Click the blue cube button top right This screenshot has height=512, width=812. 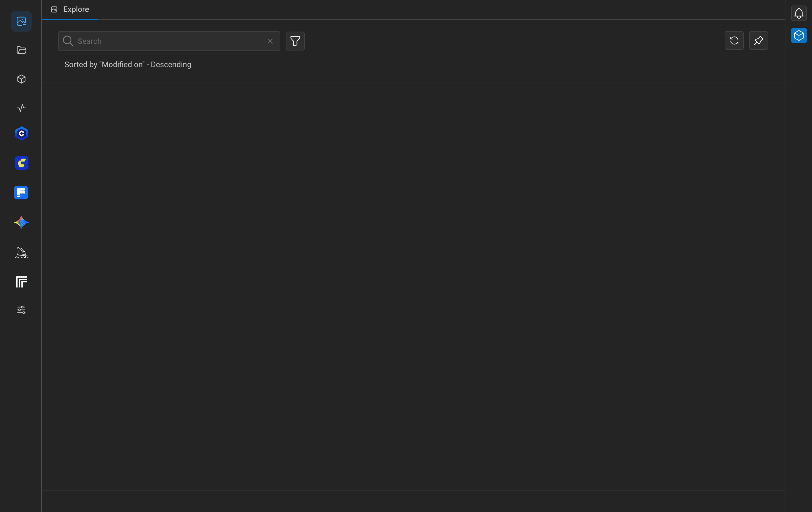(x=799, y=36)
